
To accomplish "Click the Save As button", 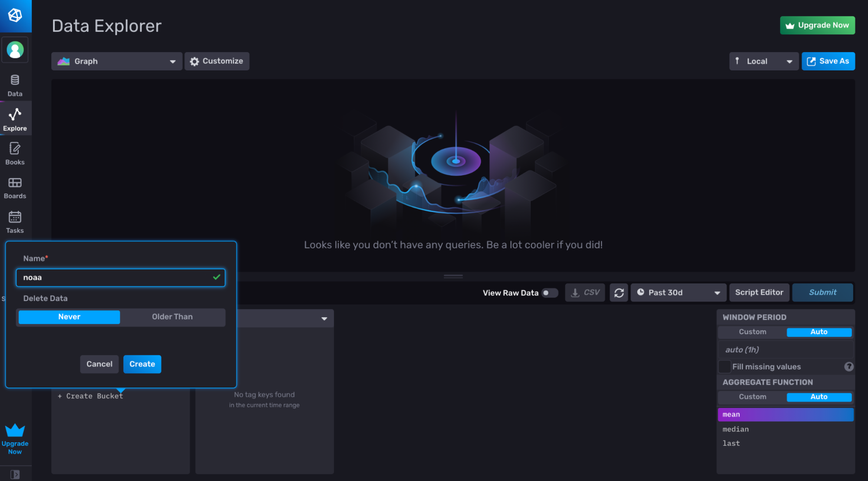I will click(828, 61).
